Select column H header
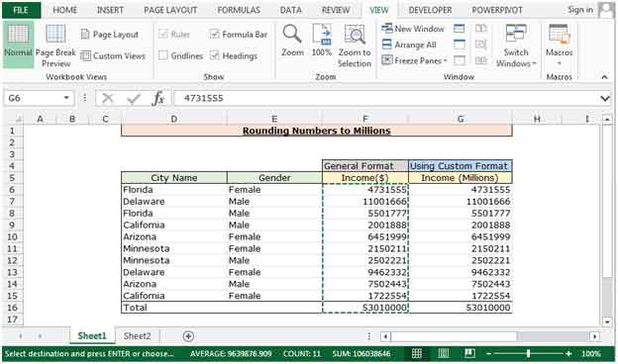This screenshot has height=364, width=618. pos(537,119)
